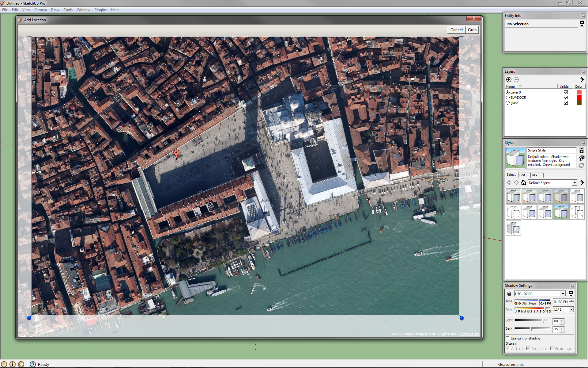Uncheck visibility for ELV-DOOR layer
Image resolution: width=588 pixels, height=368 pixels.
pos(566,98)
